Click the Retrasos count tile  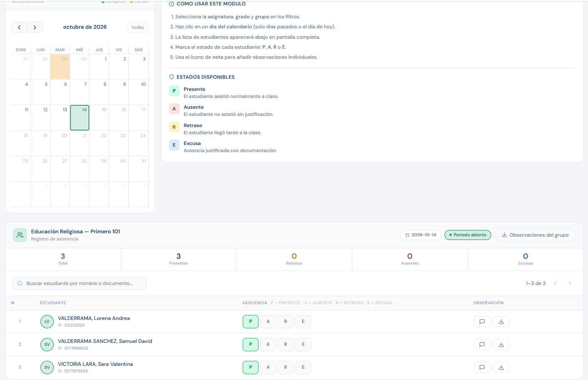point(294,259)
